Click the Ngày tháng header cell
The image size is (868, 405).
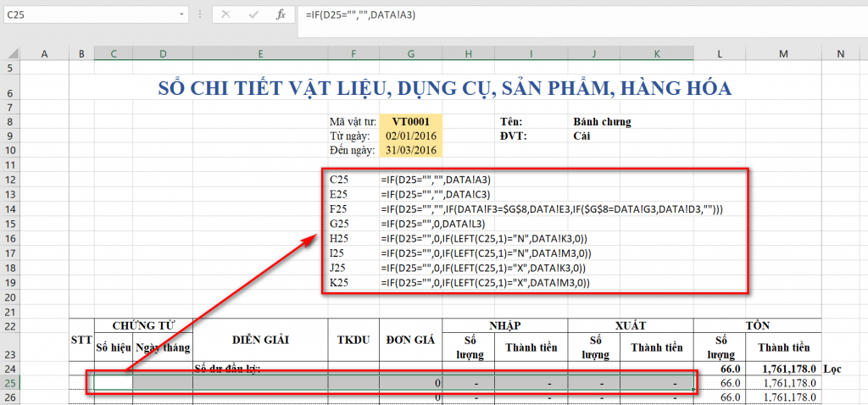coord(163,347)
